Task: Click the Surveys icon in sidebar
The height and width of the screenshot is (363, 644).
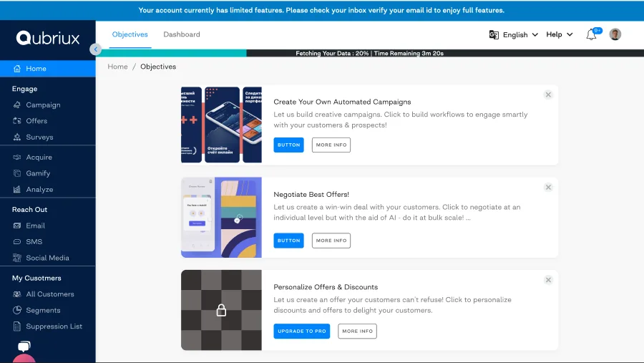Action: pyautogui.click(x=17, y=137)
